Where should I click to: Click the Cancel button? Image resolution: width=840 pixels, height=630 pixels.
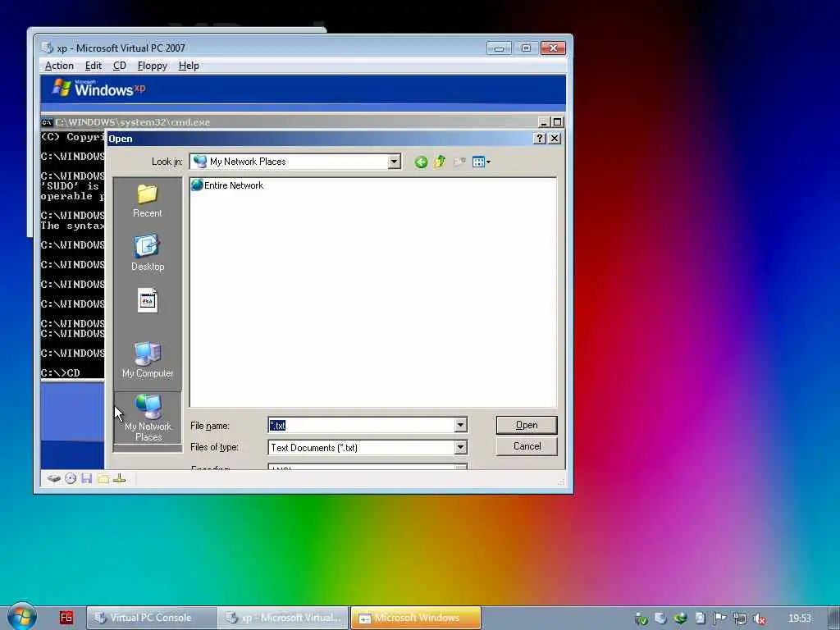[x=527, y=446]
